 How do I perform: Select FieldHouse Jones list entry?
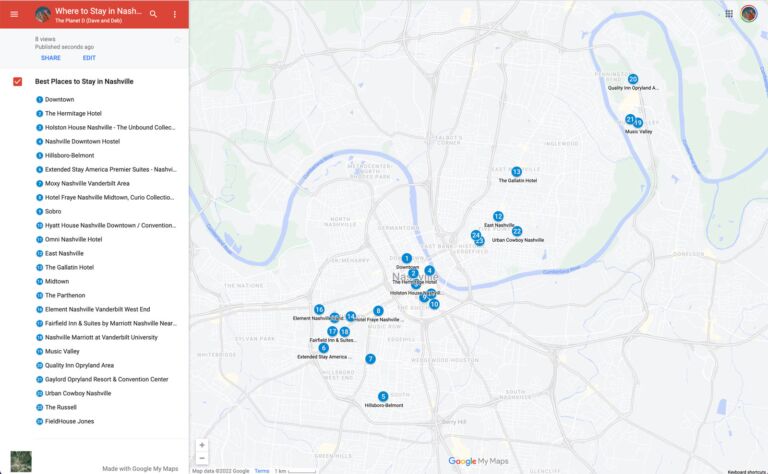point(70,422)
